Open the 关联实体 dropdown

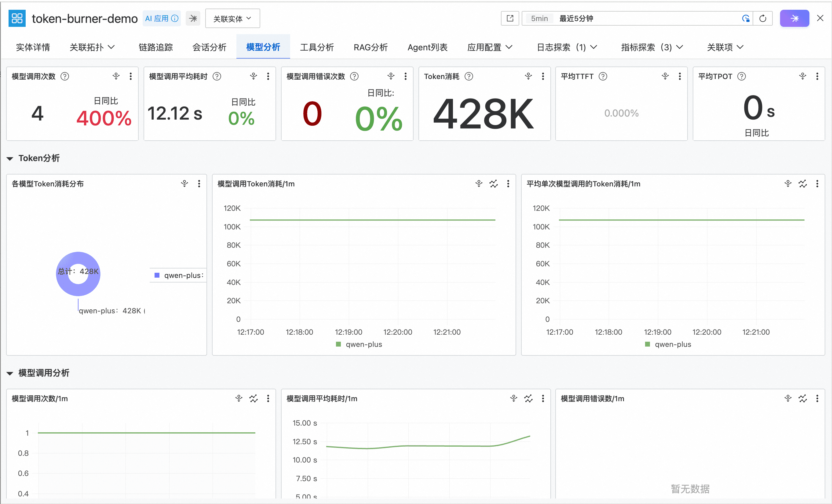click(232, 19)
